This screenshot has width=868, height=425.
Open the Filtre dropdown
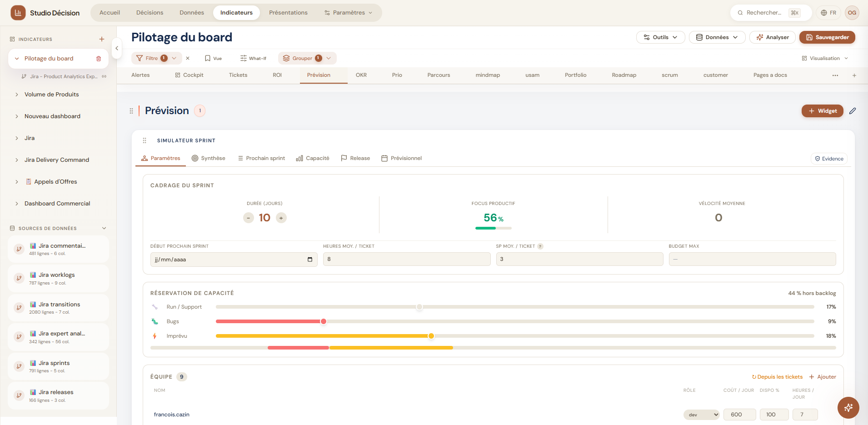click(157, 58)
